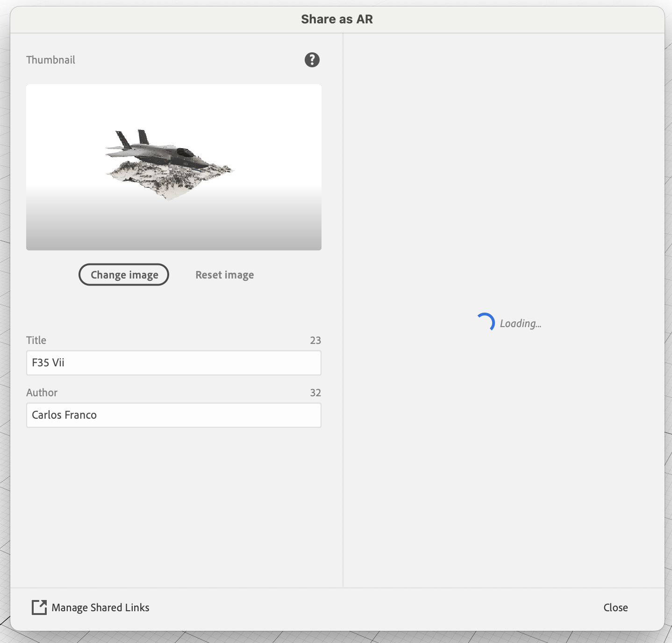This screenshot has width=672, height=643.
Task: Click the Title input containing F35 Vii
Action: (x=173, y=363)
